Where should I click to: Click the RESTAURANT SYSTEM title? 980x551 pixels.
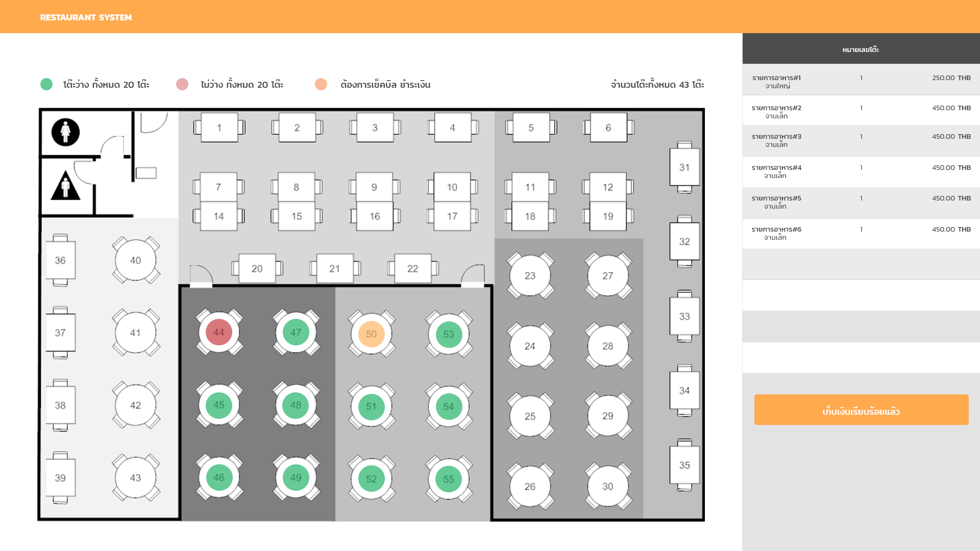pyautogui.click(x=86, y=17)
